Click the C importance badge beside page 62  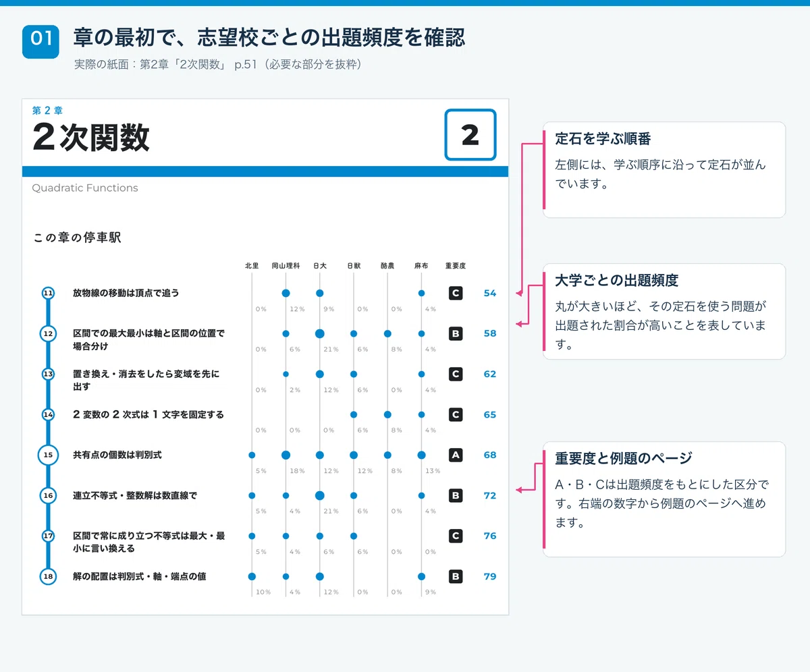456,374
